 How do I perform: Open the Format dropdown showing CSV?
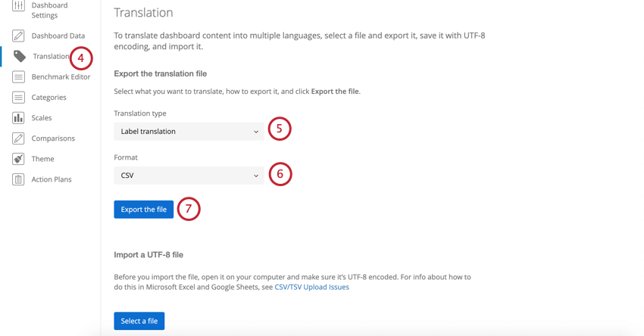point(189,176)
